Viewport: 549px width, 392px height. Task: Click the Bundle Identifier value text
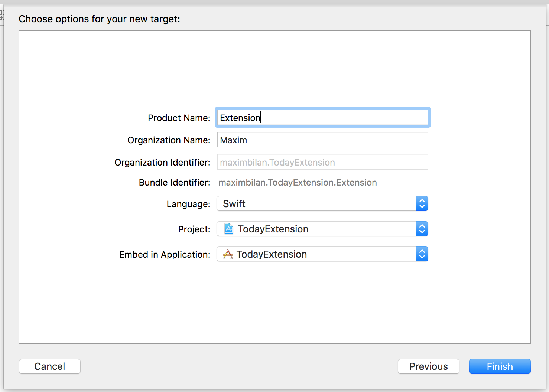298,183
